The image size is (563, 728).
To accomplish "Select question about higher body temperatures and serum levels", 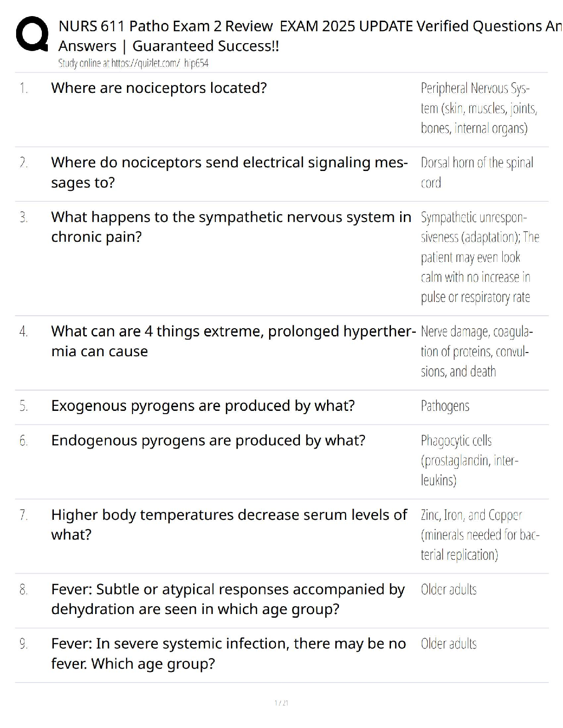I will (x=229, y=524).
